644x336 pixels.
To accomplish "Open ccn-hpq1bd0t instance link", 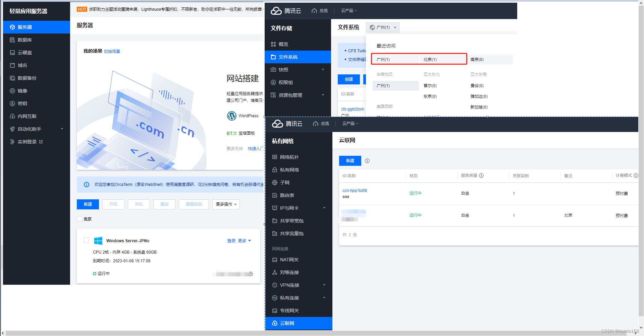I will (355, 191).
